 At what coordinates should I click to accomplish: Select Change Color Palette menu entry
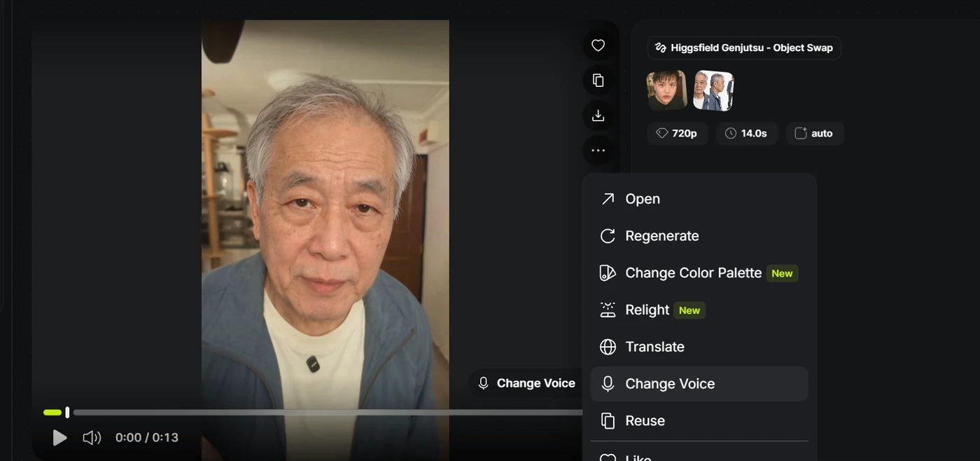pos(699,273)
